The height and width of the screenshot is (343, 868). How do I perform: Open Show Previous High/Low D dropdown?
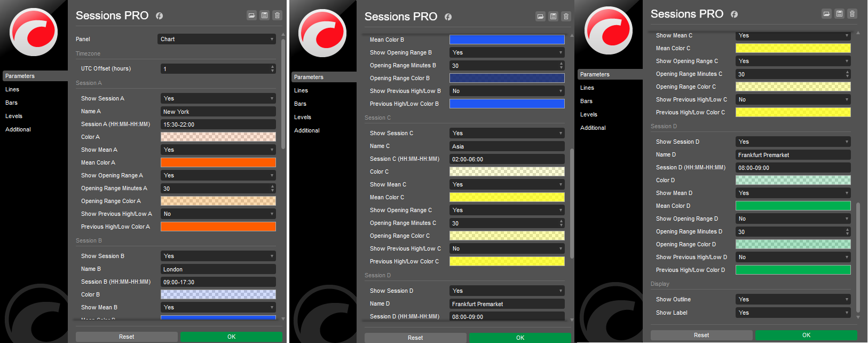pos(793,257)
